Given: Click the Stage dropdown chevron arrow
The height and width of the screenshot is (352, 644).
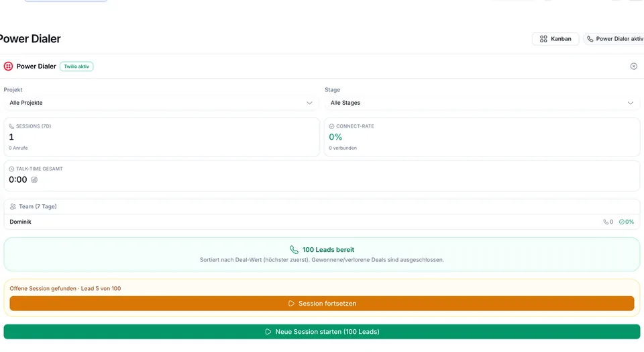Looking at the screenshot, I should click(x=630, y=103).
